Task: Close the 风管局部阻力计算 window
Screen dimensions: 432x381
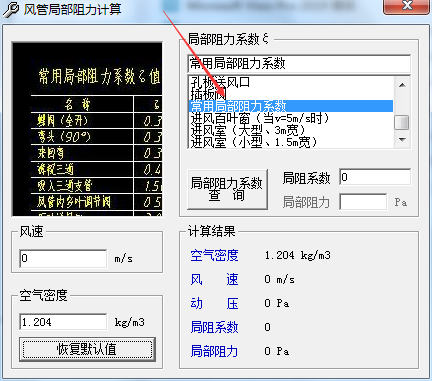Action: (x=406, y=6)
